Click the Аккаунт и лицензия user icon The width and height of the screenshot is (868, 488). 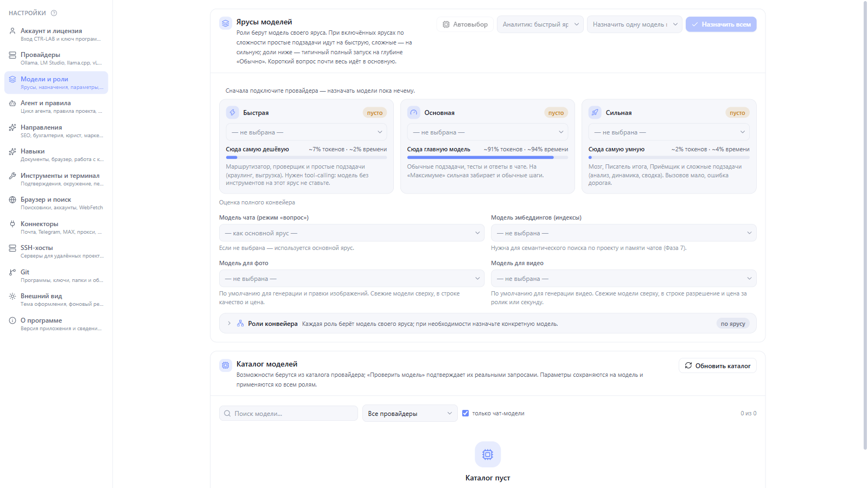pos(12,31)
